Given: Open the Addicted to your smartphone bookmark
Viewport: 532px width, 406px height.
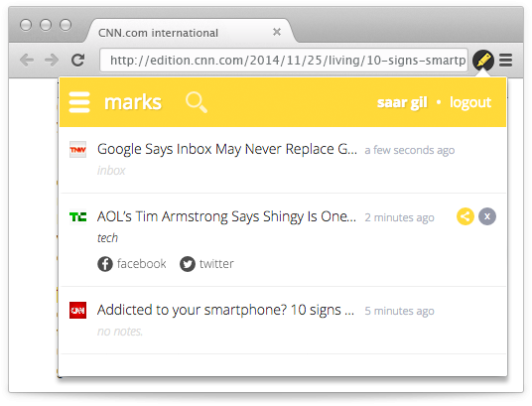Looking at the screenshot, I should 225,310.
